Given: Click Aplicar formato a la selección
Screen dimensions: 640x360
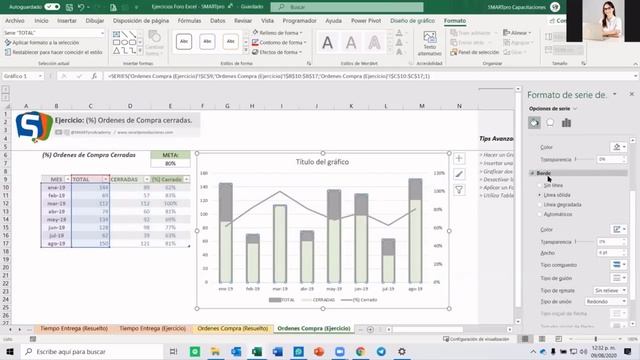Looking at the screenshot, I should (x=42, y=42).
